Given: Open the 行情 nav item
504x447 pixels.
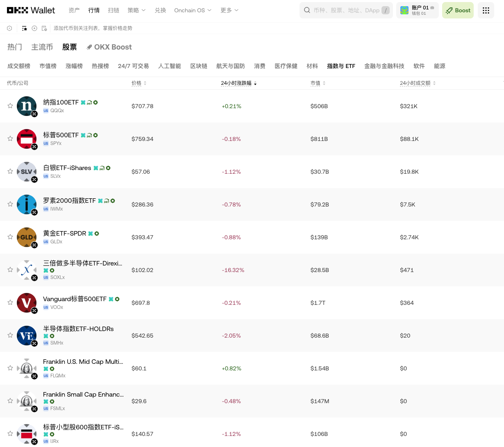Looking at the screenshot, I should point(94,10).
